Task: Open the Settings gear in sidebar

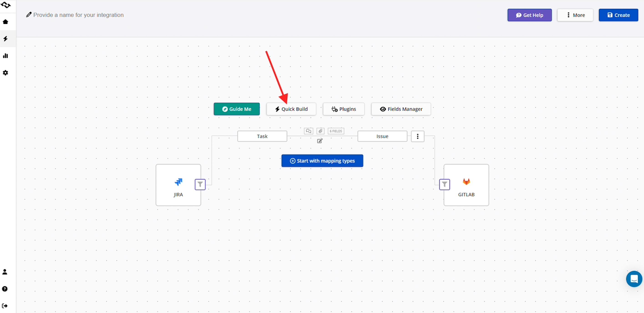Action: (x=5, y=73)
